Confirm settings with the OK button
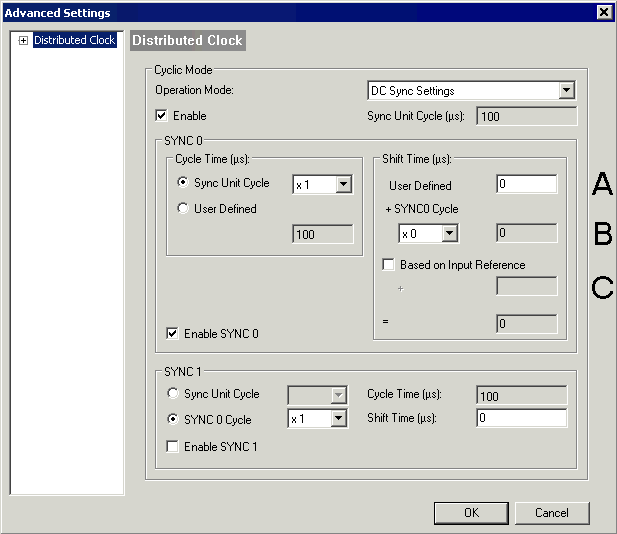617x534 pixels. pyautogui.click(x=471, y=513)
